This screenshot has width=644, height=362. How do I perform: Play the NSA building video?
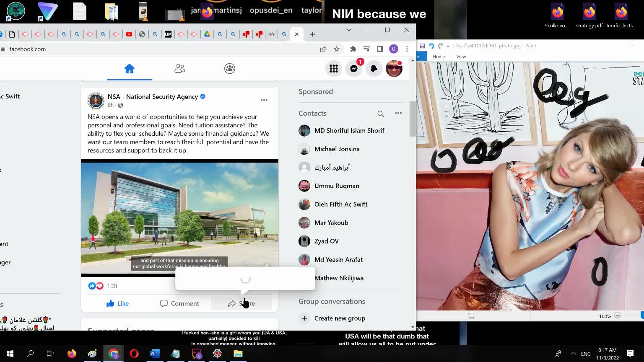click(x=179, y=218)
